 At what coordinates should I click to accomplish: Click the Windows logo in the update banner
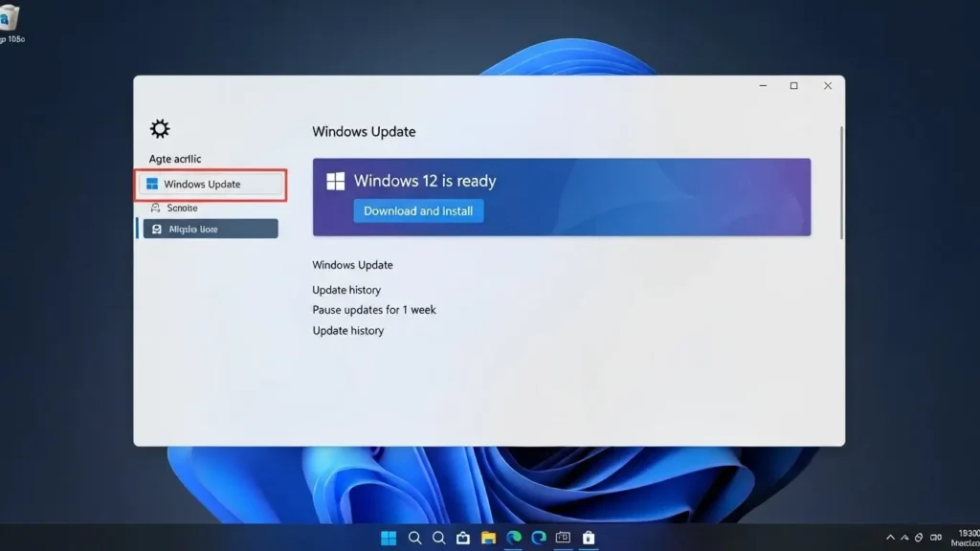tap(334, 181)
